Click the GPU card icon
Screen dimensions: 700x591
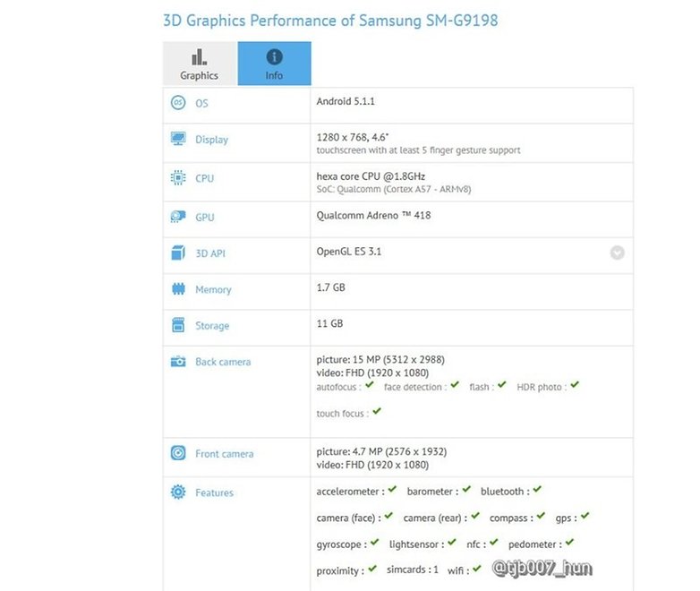point(178,217)
